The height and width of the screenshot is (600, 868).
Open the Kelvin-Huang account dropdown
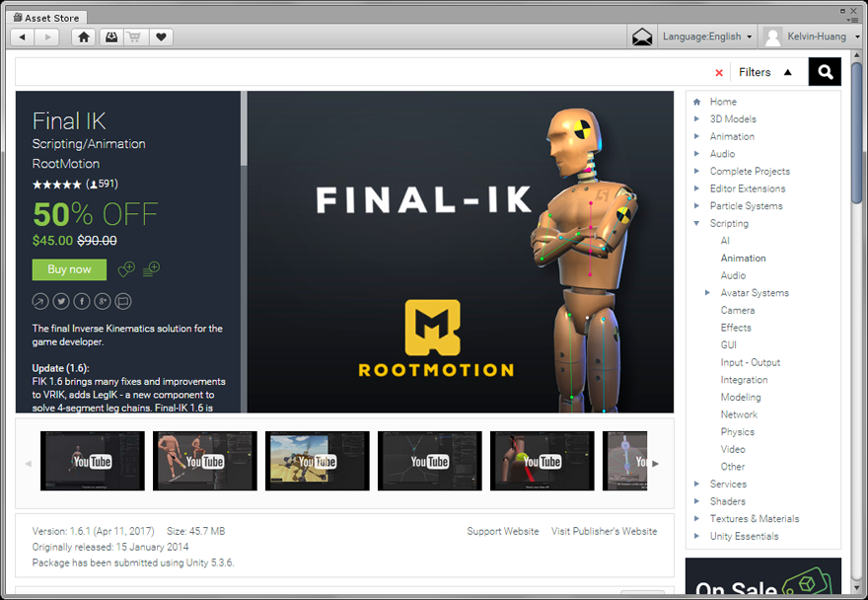click(x=823, y=37)
